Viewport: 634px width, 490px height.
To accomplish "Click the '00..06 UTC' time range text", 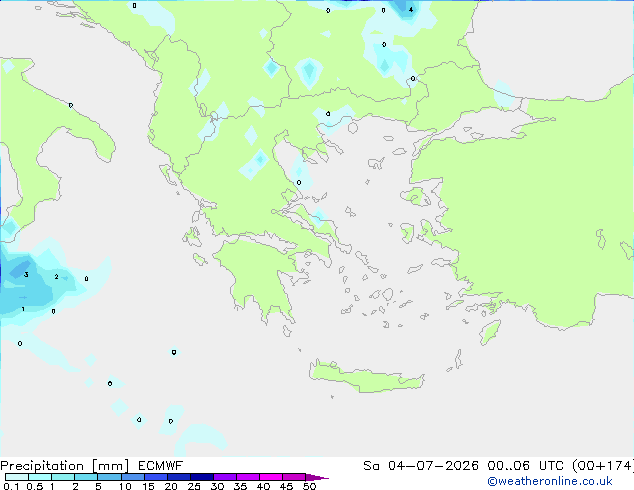I will pos(525,466).
